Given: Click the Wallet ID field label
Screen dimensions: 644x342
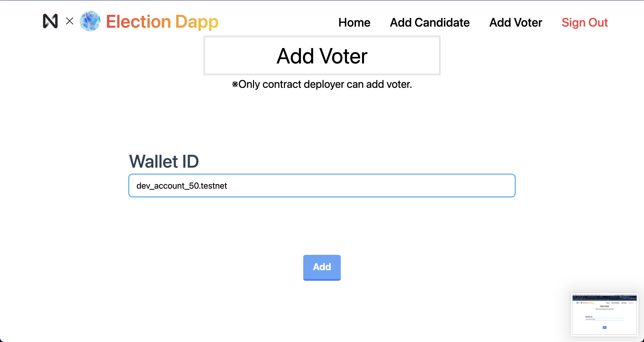Looking at the screenshot, I should (164, 161).
